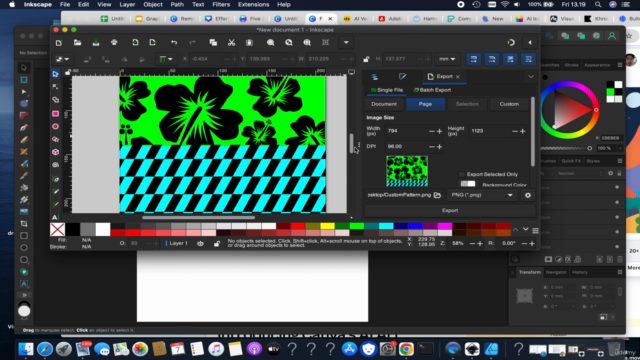Viewport: 640px width, 360px height.
Task: Increase export Width with plus button
Action: pos(440,131)
